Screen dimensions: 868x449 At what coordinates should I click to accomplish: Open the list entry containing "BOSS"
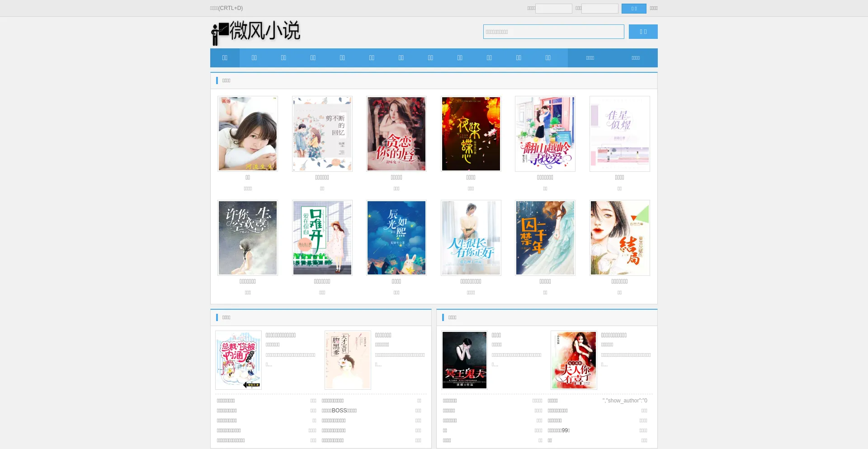pos(340,411)
